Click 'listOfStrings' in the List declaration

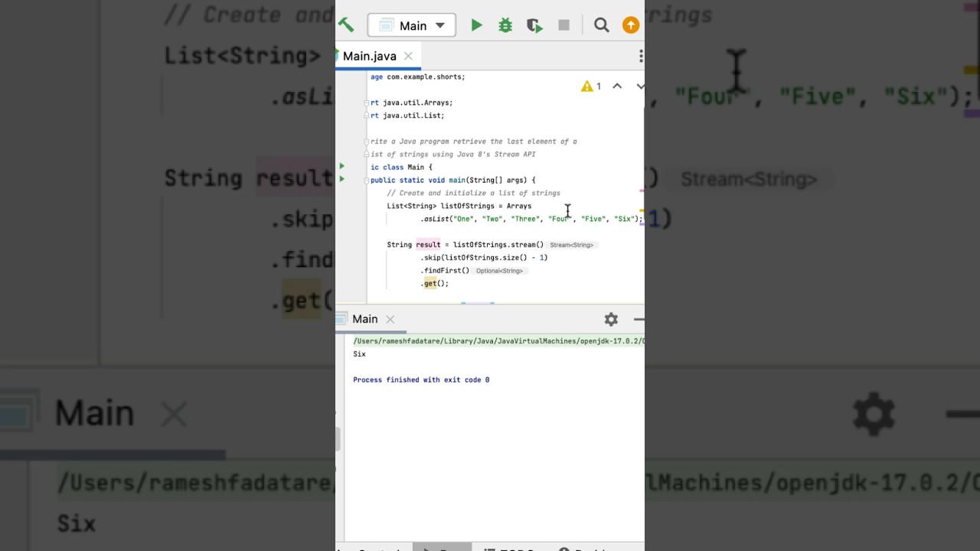tap(467, 206)
